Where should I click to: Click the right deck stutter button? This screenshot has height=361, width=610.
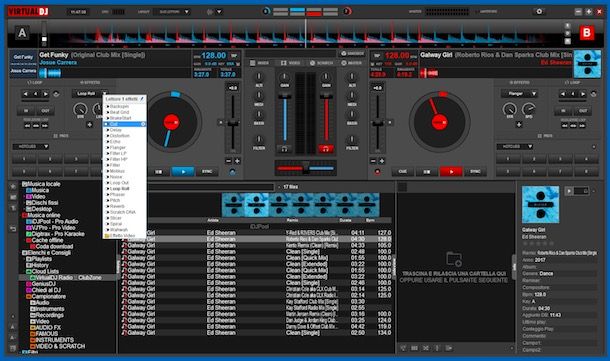coord(427,172)
